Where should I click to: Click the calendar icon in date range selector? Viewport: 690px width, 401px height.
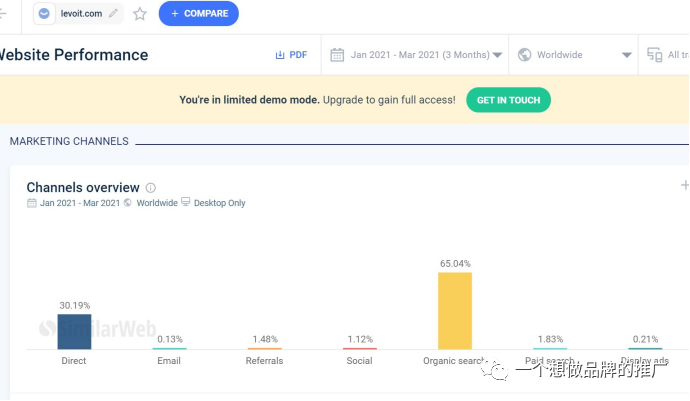337,55
